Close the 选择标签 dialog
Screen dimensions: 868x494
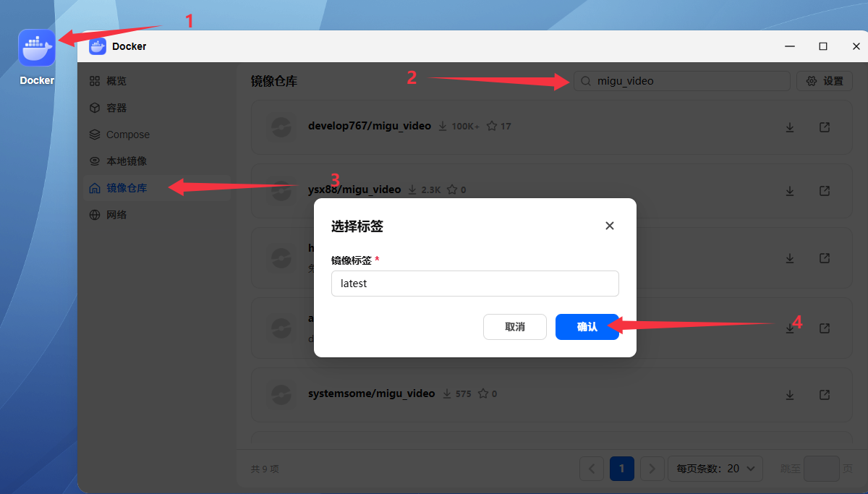click(610, 226)
